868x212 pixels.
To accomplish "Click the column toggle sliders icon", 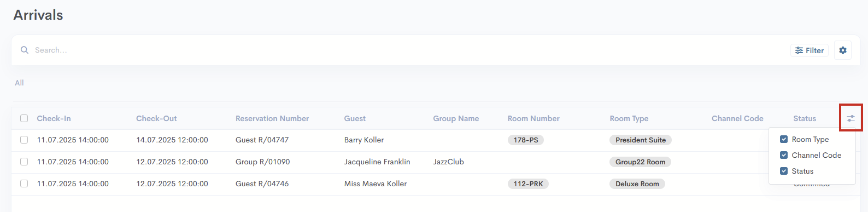I will (x=851, y=118).
